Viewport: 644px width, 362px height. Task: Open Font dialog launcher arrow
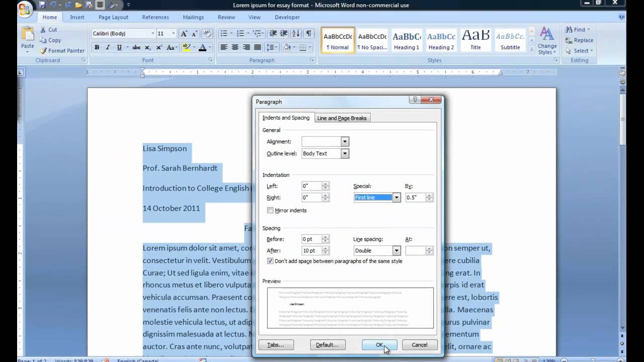pyautogui.click(x=211, y=60)
